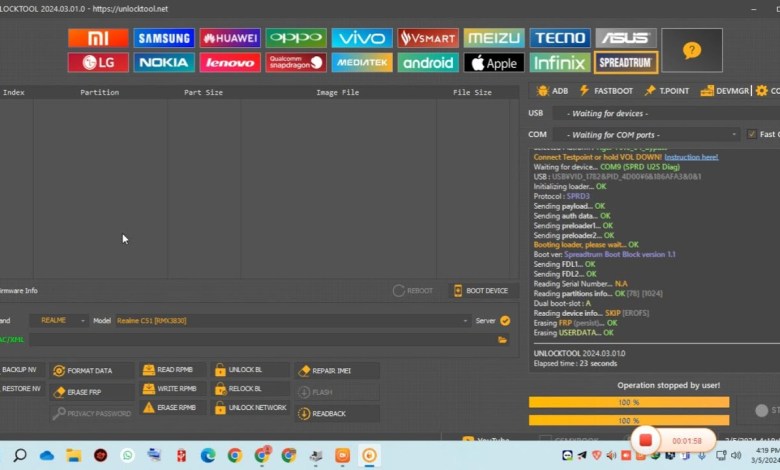Viewport: 780px width, 470px height.
Task: Open the T.POINT tab
Action: [667, 91]
